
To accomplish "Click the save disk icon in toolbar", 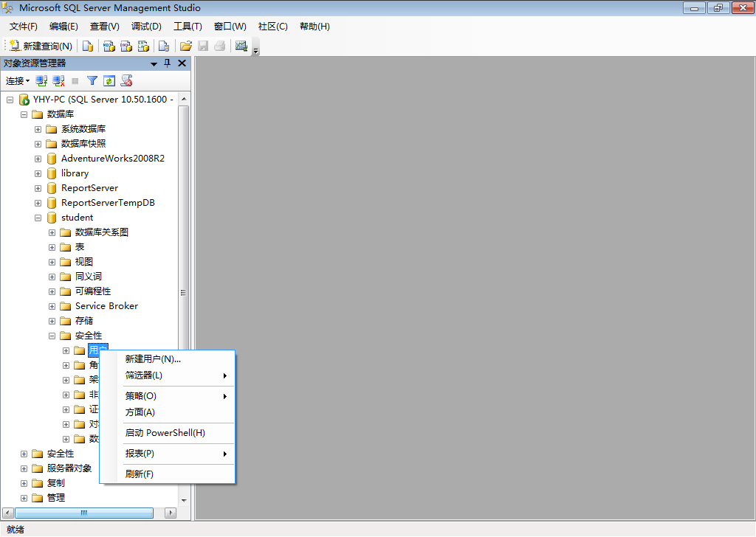I will (203, 46).
